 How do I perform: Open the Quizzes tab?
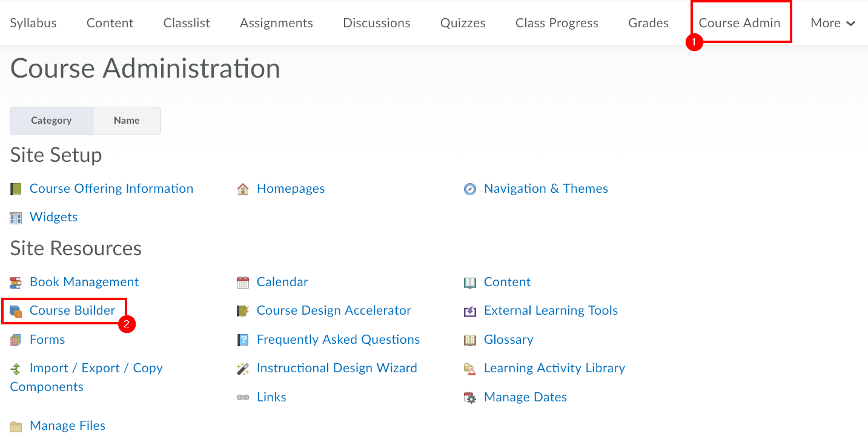462,22
